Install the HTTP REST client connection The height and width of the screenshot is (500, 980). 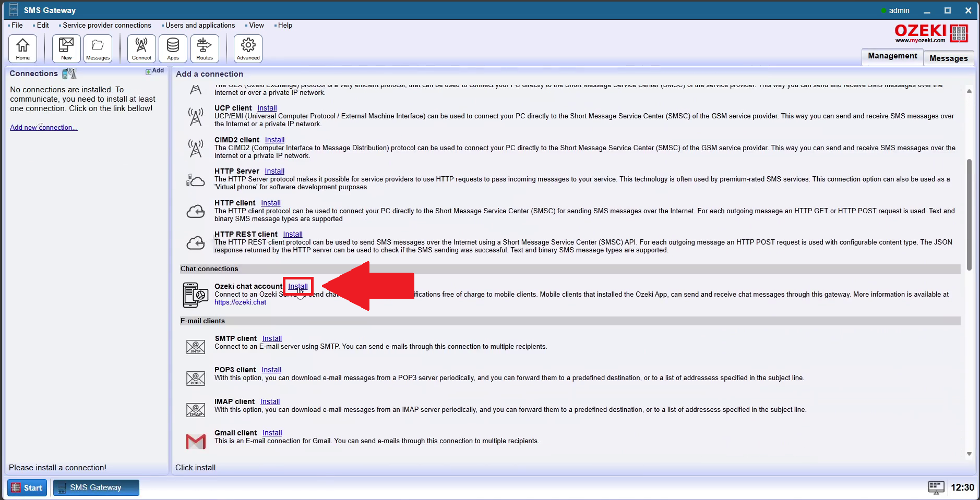[293, 234]
